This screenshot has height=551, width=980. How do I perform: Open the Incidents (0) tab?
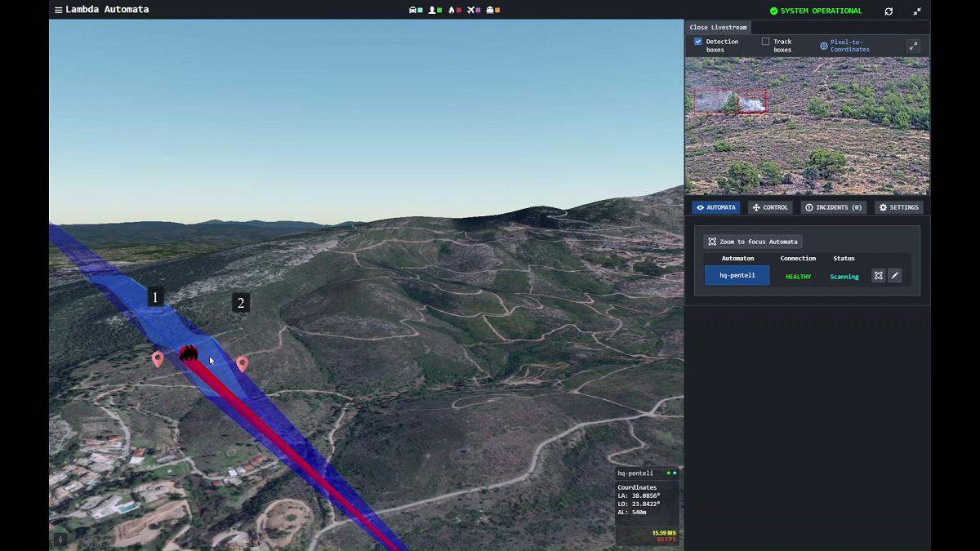[833, 207]
